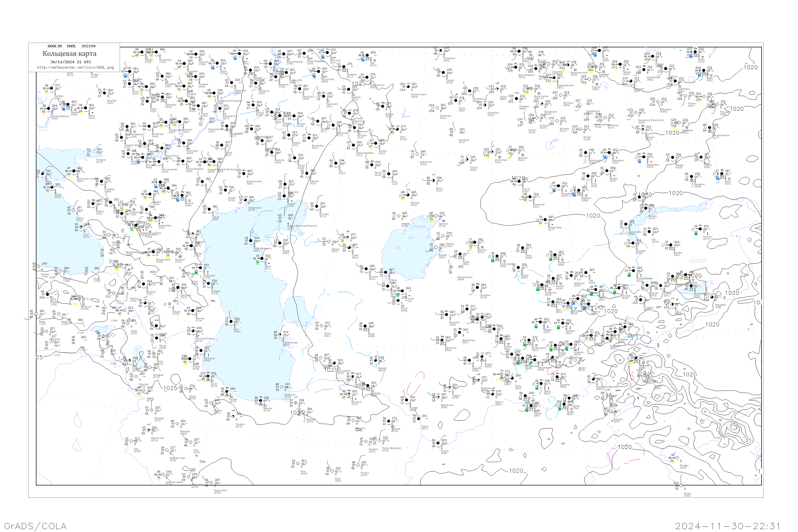Image resolution: width=798 pixels, height=532 pixels.
Task: Click the Волгоград station circle marker
Action: (x=184, y=143)
